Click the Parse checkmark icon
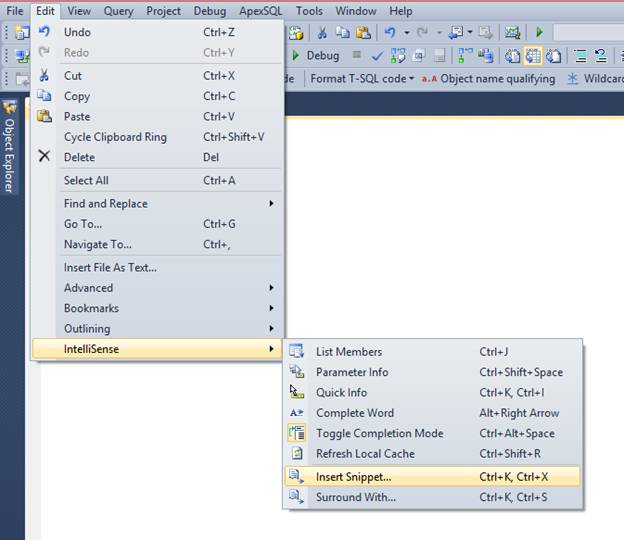This screenshot has height=540, width=624. (x=377, y=56)
